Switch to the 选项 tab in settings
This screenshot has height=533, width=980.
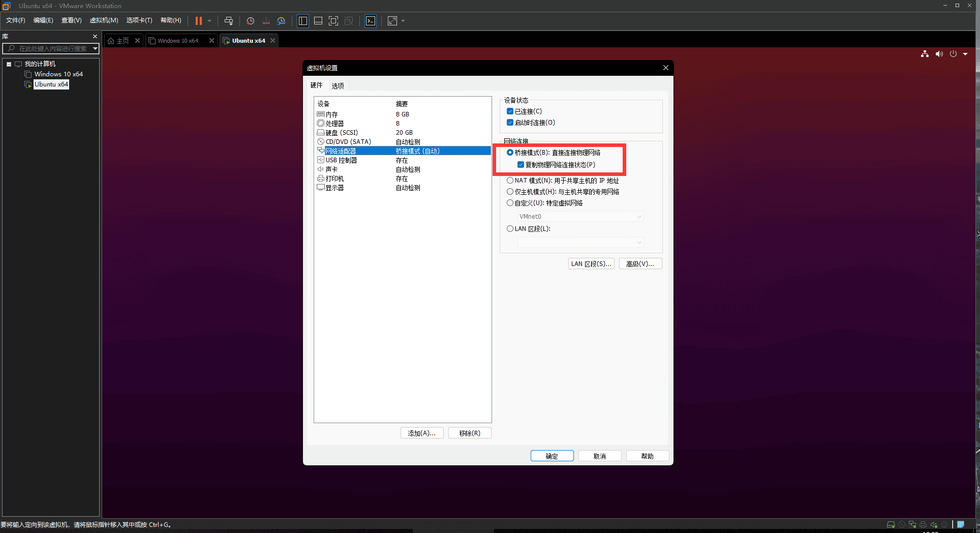coord(338,86)
